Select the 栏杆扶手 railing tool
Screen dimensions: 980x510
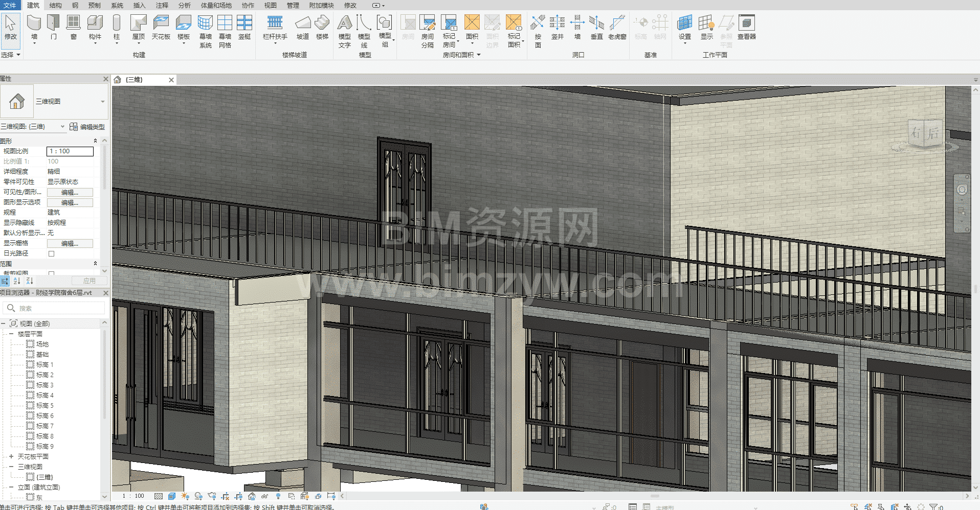pos(275,28)
